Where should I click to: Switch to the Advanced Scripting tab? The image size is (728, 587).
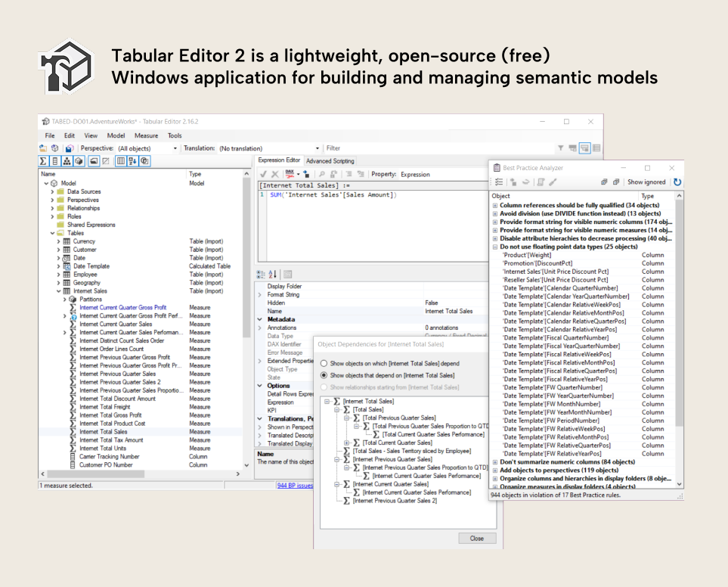point(330,161)
